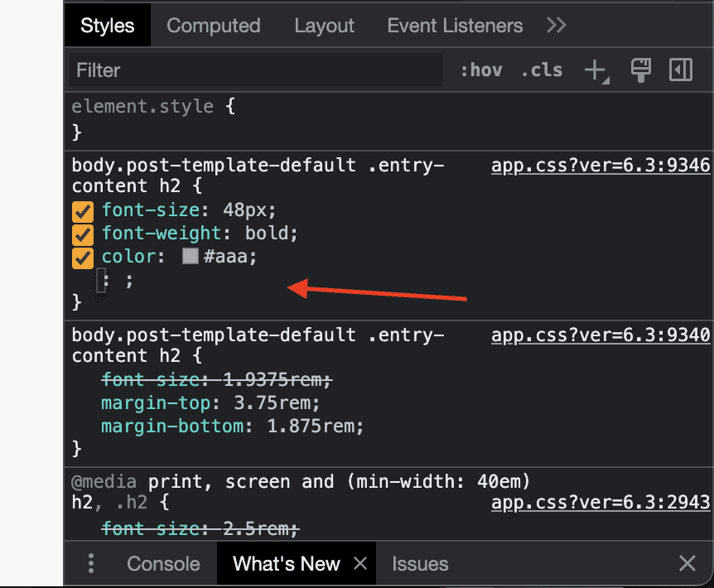
Task: Open source link app.css?ver=6.3:2943
Action: pos(601,502)
